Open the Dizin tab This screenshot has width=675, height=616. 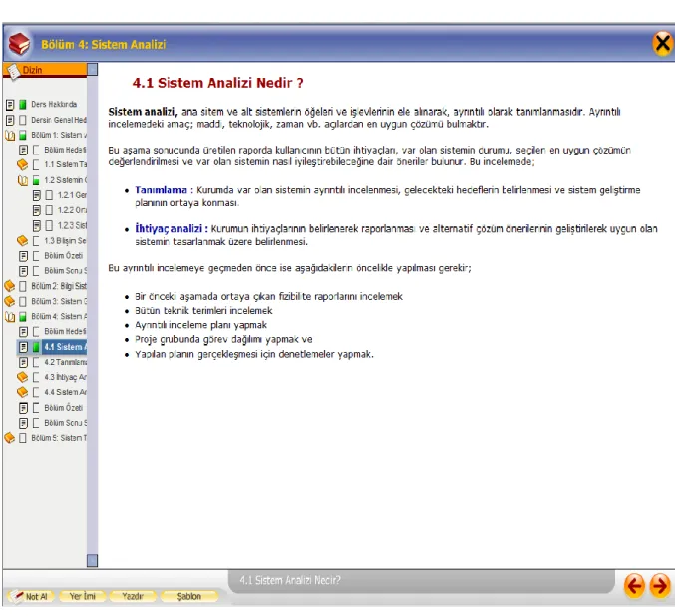point(45,70)
